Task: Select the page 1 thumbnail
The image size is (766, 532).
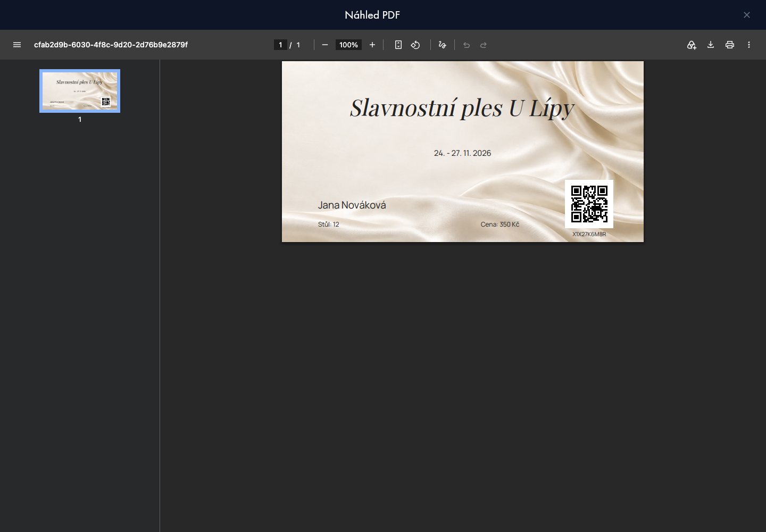Action: [x=80, y=91]
